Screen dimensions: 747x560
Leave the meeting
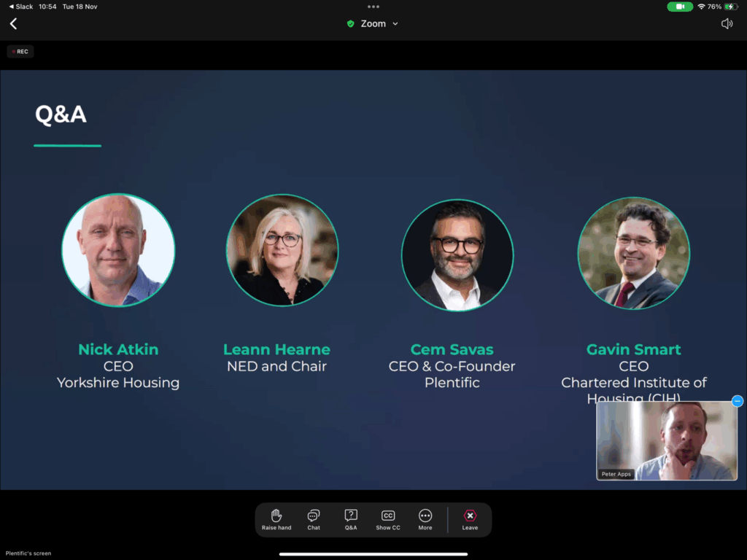tap(470, 519)
